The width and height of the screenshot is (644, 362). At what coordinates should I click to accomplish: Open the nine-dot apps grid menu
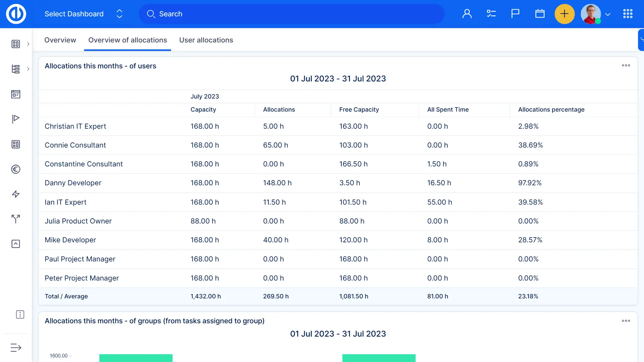tap(628, 14)
